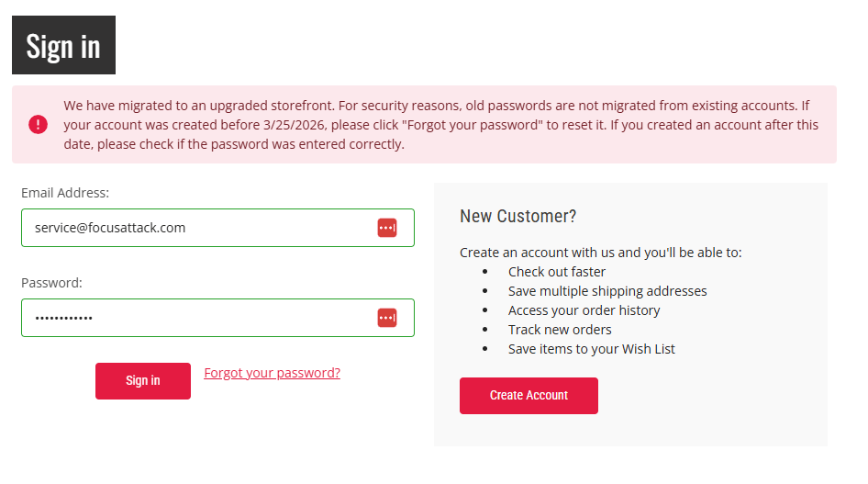Select "Access your order history" list item
Viewport: 868px width, 484px height.
click(584, 310)
